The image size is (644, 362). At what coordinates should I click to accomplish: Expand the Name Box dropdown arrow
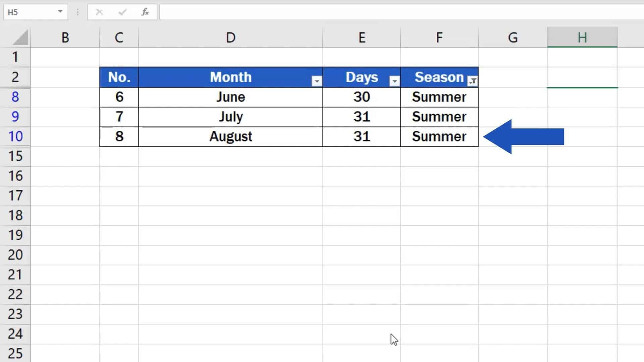coord(60,12)
